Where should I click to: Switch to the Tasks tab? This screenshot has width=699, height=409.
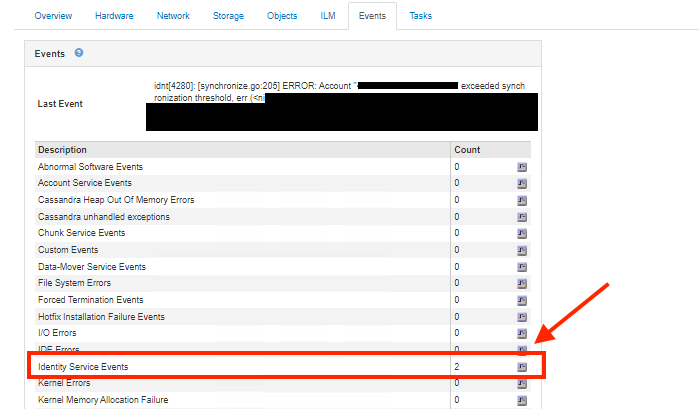tap(422, 16)
